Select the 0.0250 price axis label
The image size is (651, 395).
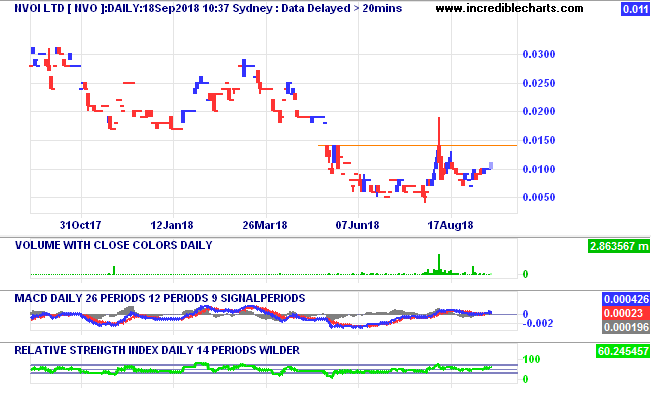(x=538, y=83)
